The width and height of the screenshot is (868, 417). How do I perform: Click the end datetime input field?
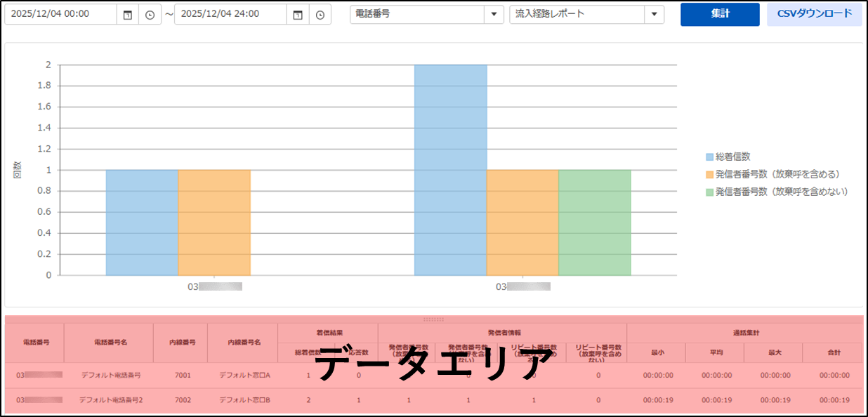[x=230, y=14]
